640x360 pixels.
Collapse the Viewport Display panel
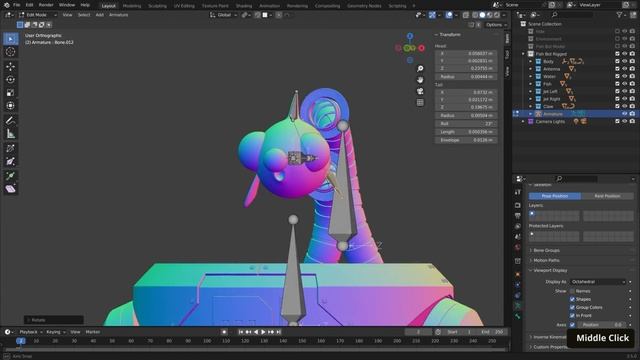[x=550, y=270]
